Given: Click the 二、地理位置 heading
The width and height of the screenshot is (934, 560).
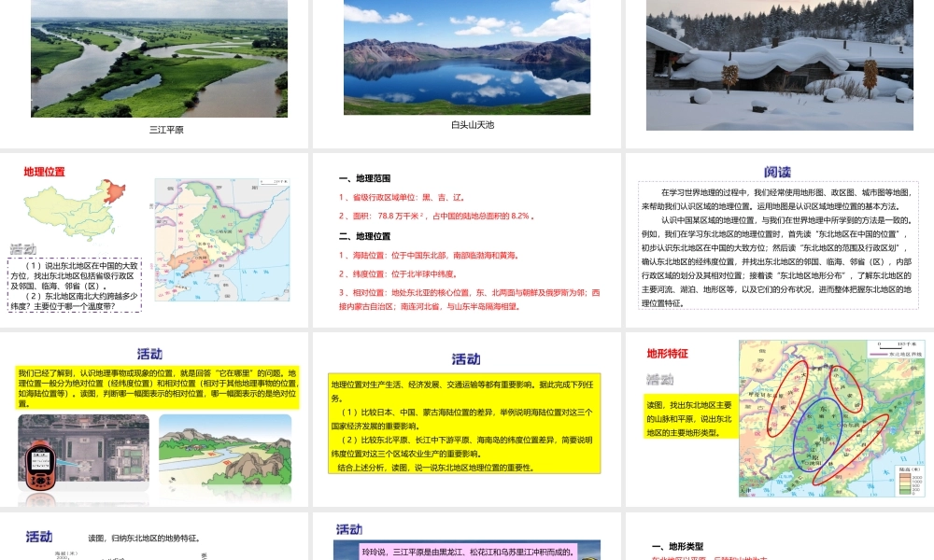Looking at the screenshot, I should coord(364,235).
